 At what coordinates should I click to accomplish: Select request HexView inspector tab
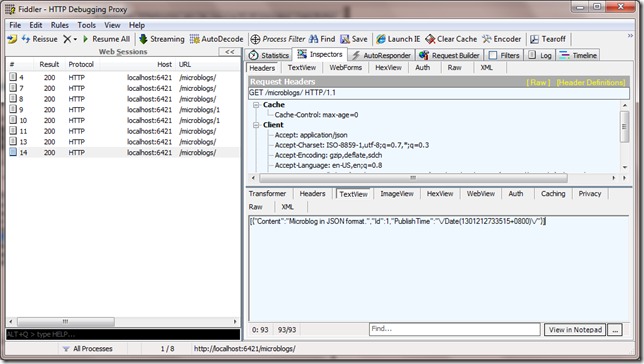[x=388, y=68]
